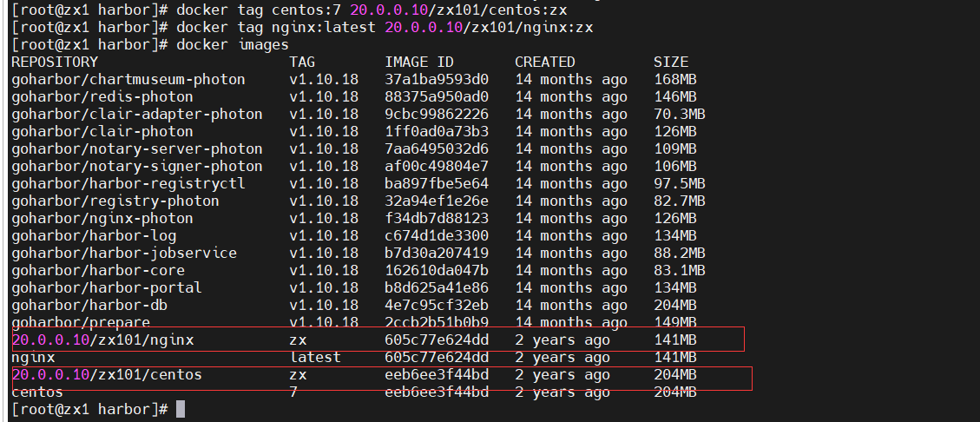The width and height of the screenshot is (980, 422).
Task: Select image ID b7d30a207419
Action: click(x=437, y=254)
